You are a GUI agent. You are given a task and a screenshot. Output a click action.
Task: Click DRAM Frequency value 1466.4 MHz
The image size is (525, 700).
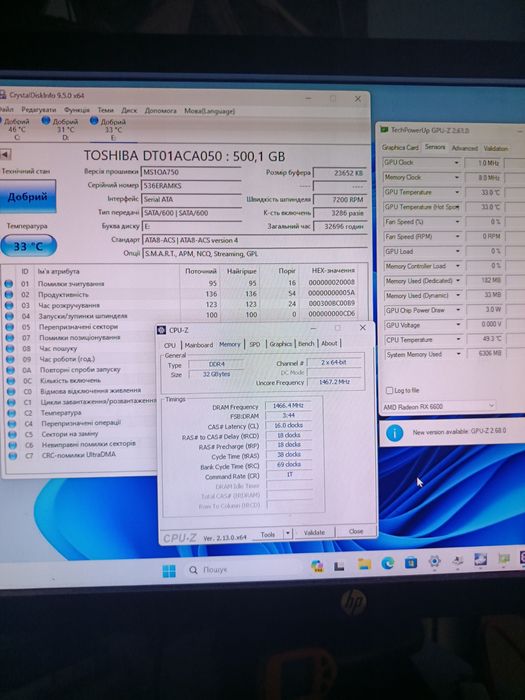tap(288, 405)
